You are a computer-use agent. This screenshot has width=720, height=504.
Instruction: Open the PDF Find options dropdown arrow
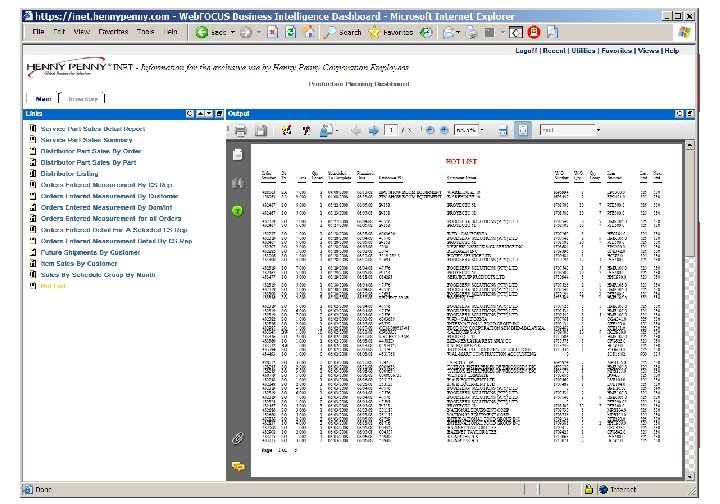[598, 130]
